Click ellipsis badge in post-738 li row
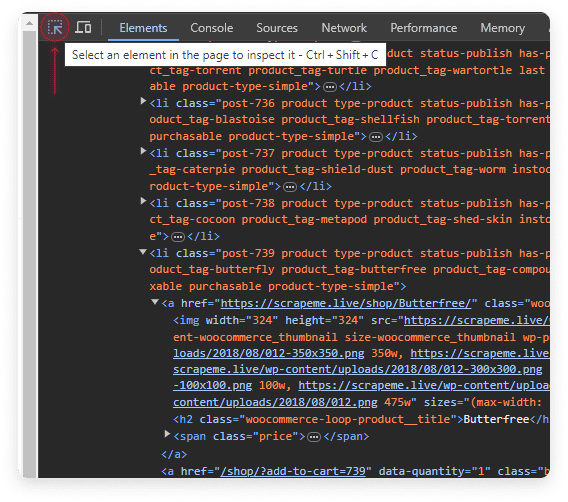568x502 pixels. point(178,237)
